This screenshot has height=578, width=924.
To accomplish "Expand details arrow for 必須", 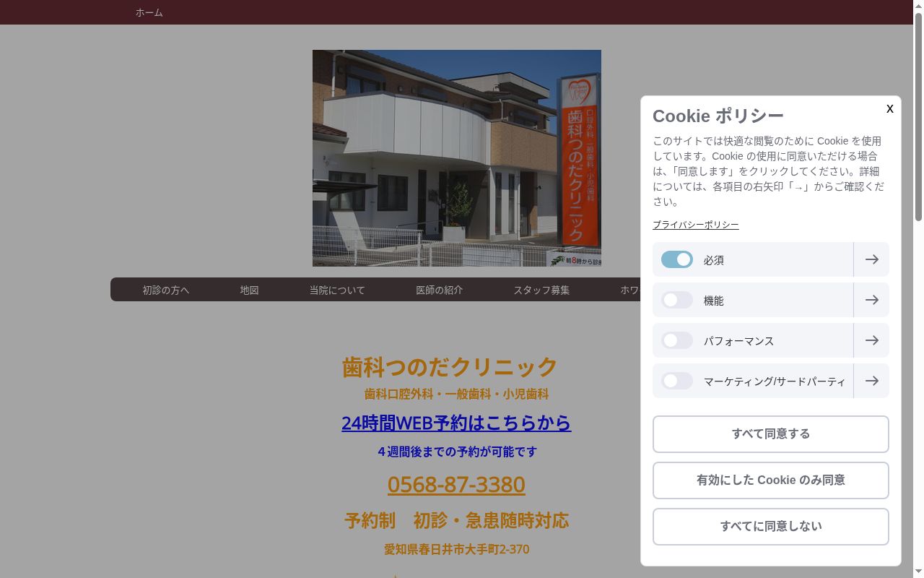I will (871, 259).
